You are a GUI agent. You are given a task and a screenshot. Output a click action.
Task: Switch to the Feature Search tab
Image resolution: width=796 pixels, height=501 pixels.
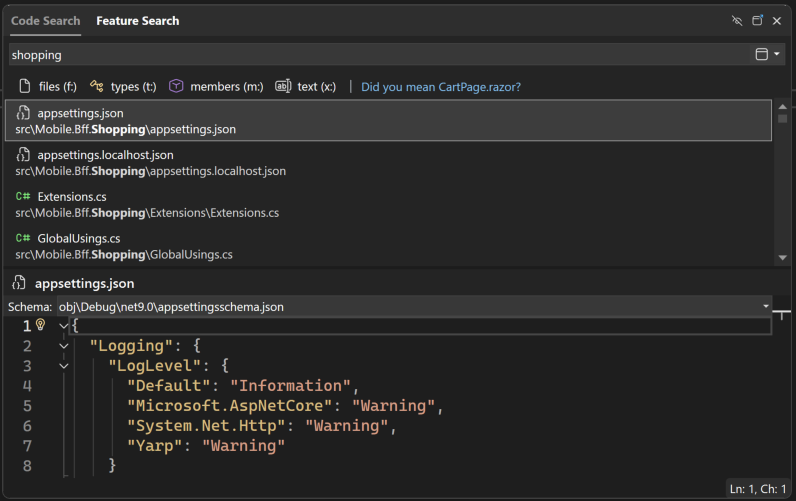(x=138, y=21)
